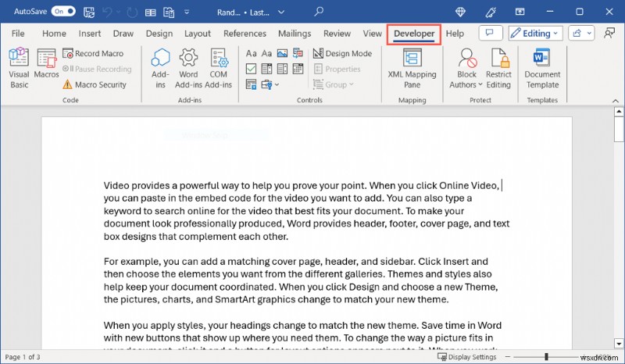Collapse the ribbon with the chevron
Screen dimensions: 625x364
tap(616, 102)
